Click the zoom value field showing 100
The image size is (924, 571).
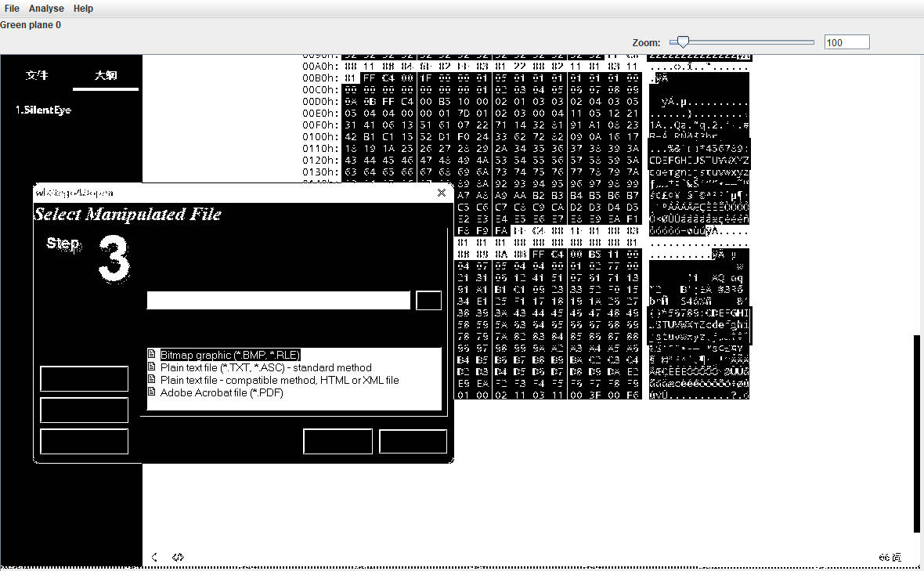pos(846,42)
